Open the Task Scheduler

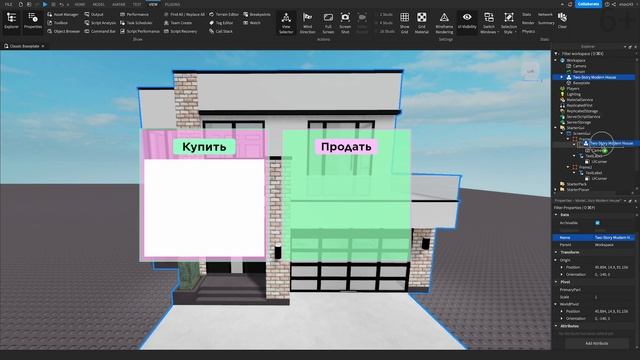pyautogui.click(x=136, y=23)
